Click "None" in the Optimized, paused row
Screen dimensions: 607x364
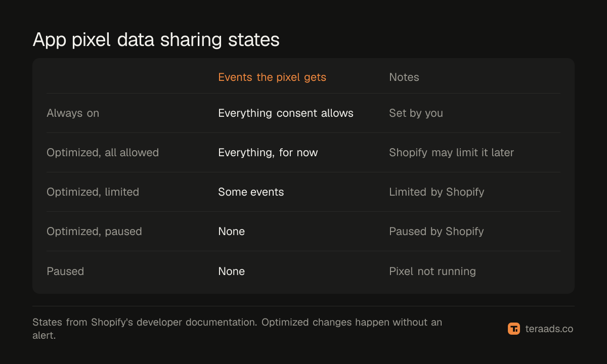[232, 232]
